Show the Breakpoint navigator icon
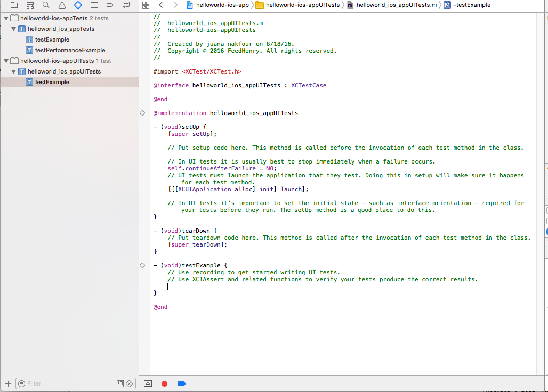This screenshot has height=392, width=548. click(110, 5)
